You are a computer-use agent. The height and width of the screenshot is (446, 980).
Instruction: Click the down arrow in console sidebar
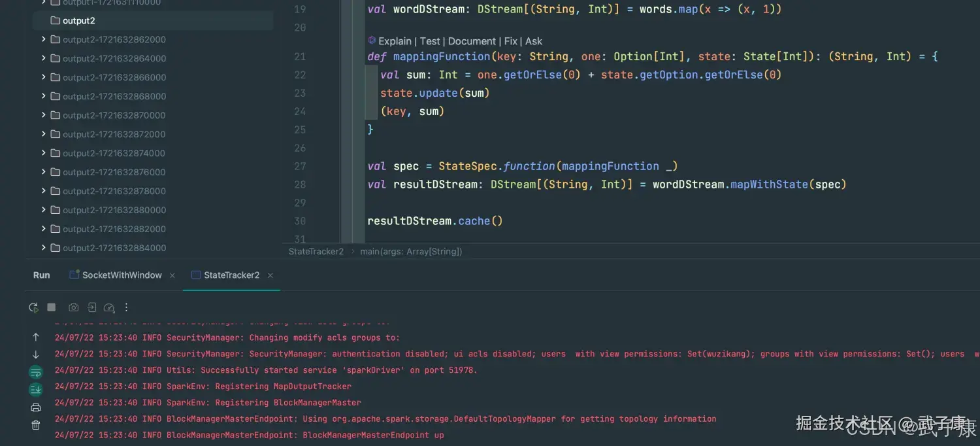36,354
